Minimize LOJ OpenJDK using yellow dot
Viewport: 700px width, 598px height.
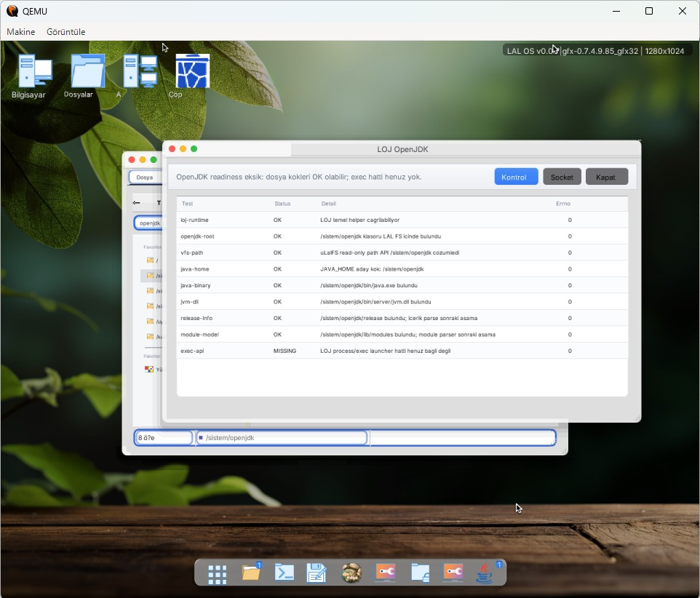[x=183, y=148]
